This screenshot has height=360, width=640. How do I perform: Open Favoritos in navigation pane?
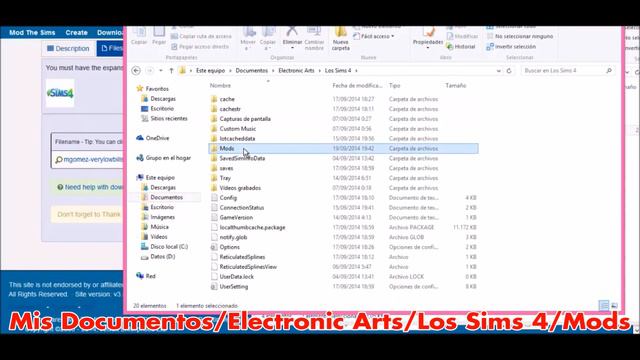tap(157, 89)
